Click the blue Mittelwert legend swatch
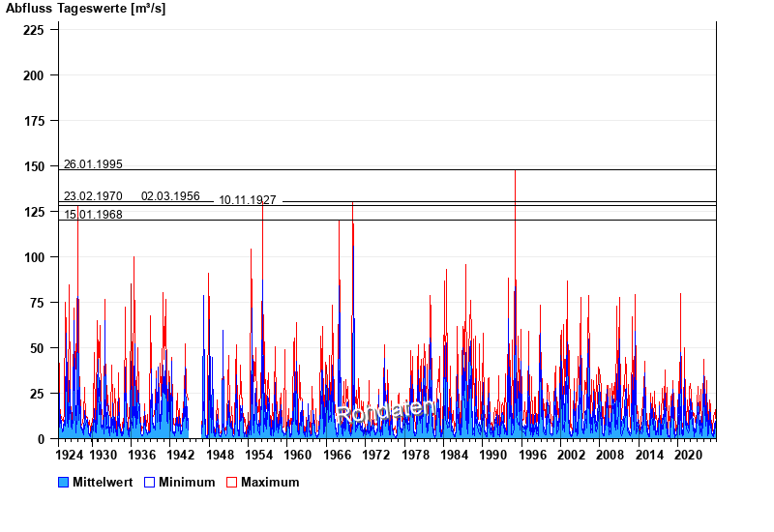Image resolution: width=774 pixels, height=532 pixels. coord(64,482)
